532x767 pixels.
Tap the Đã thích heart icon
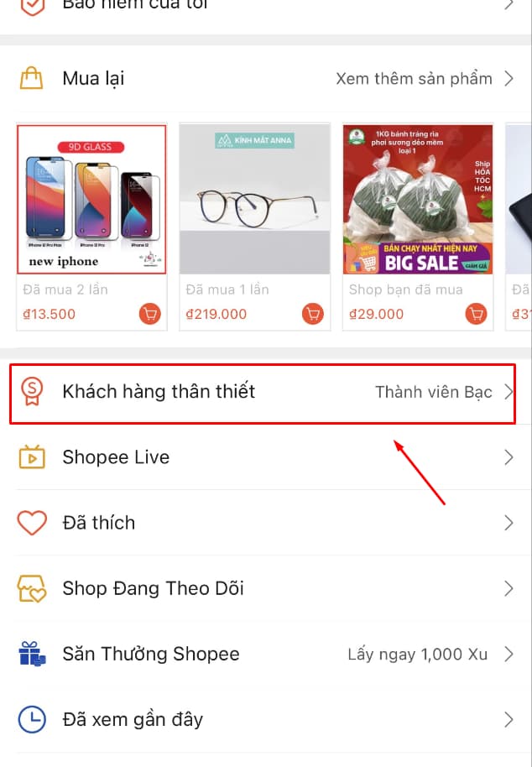point(32,523)
